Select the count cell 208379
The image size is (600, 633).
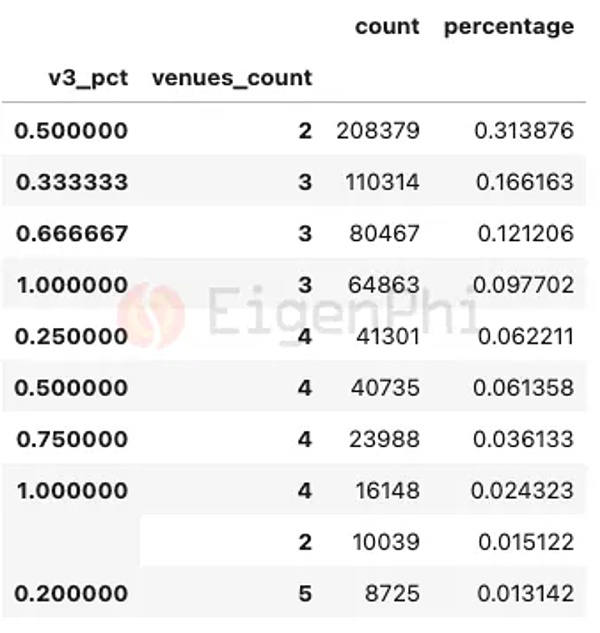378,130
